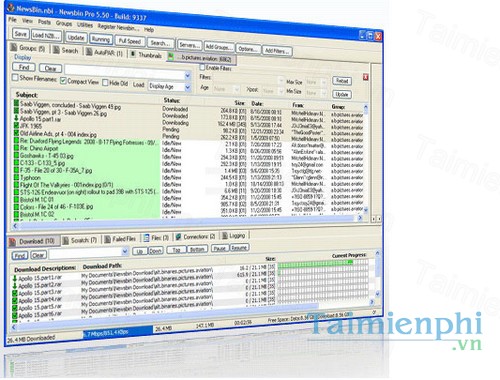Click the Download Path column header
500x380 pixels.
click(102, 266)
